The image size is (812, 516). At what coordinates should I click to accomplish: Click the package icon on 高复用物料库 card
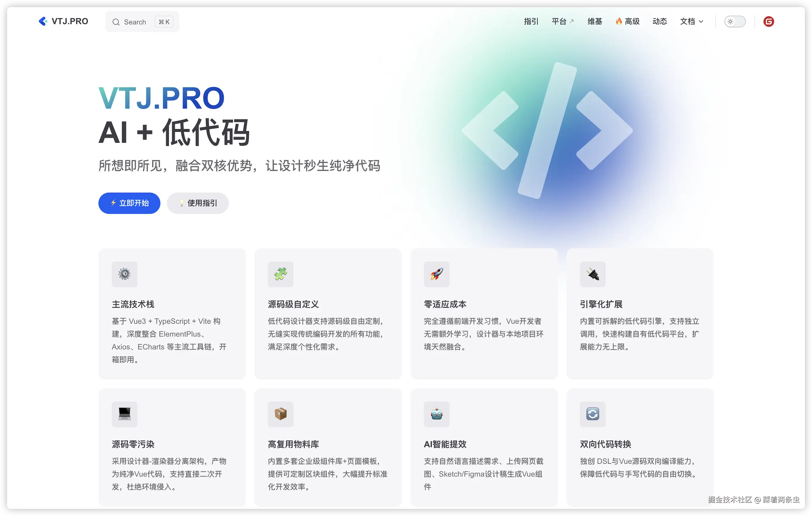coord(280,414)
